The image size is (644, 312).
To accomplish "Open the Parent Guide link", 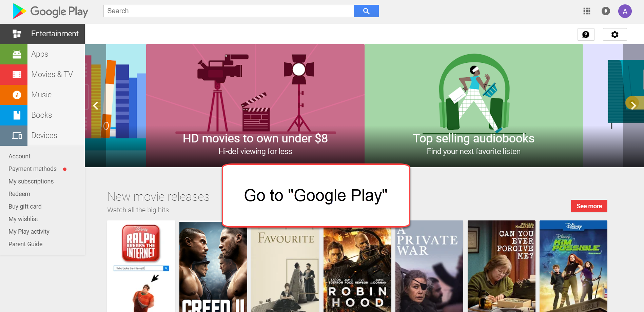I will [25, 244].
